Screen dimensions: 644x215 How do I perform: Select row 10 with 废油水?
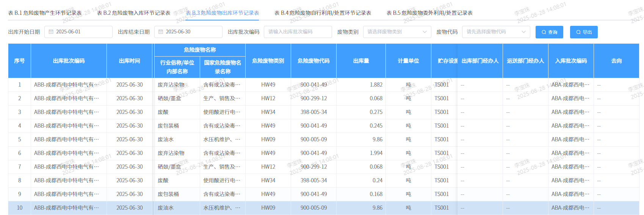tap(166, 208)
